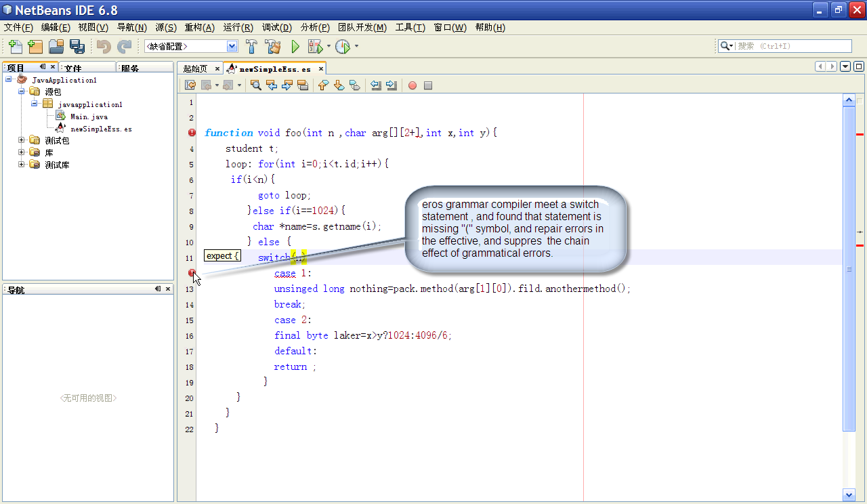
Task: Click the error marker on line 3
Action: click(x=192, y=133)
